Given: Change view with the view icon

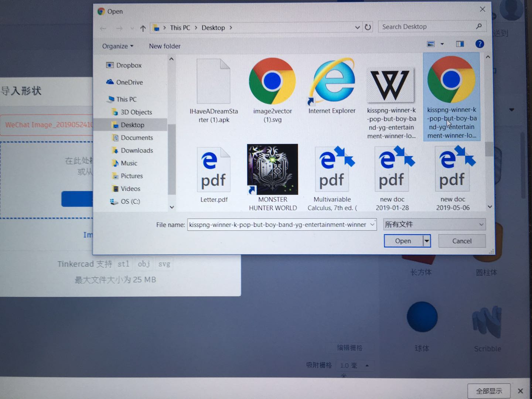Looking at the screenshot, I should pyautogui.click(x=431, y=44).
